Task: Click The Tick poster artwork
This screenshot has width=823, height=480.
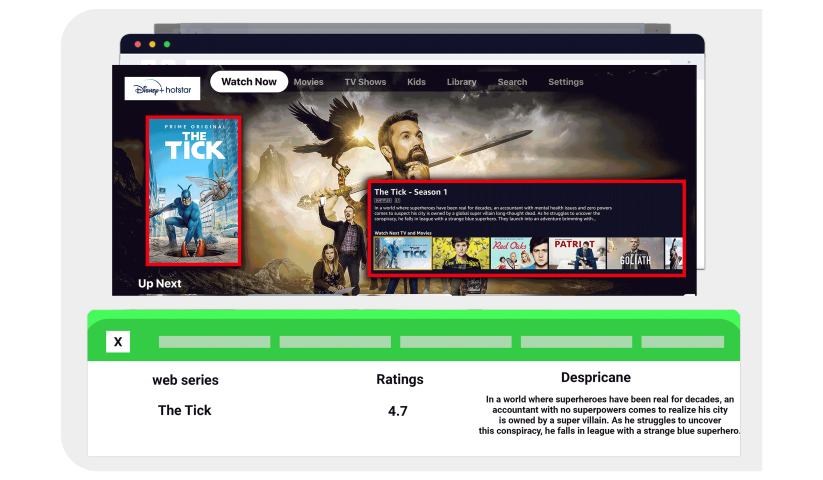Action: point(194,191)
